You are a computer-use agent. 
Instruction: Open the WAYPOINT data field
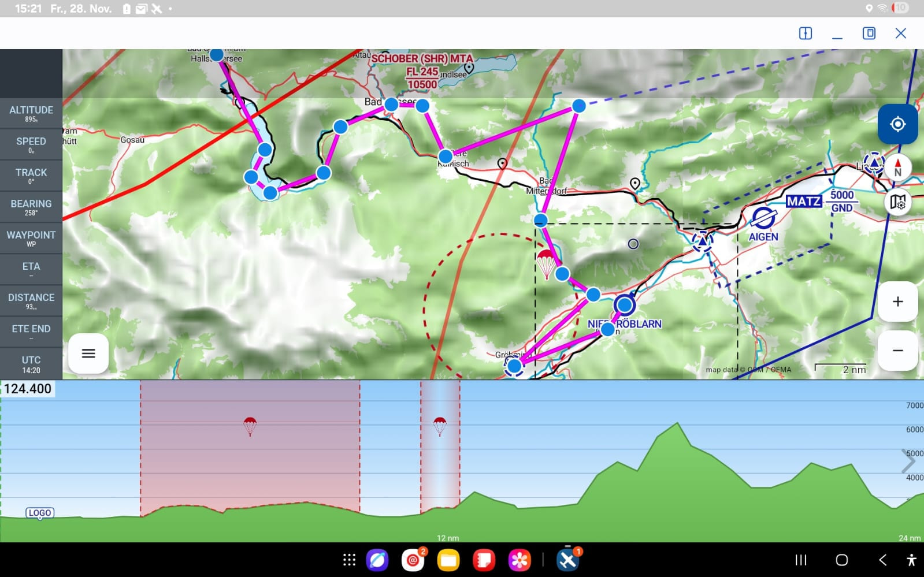(x=31, y=238)
